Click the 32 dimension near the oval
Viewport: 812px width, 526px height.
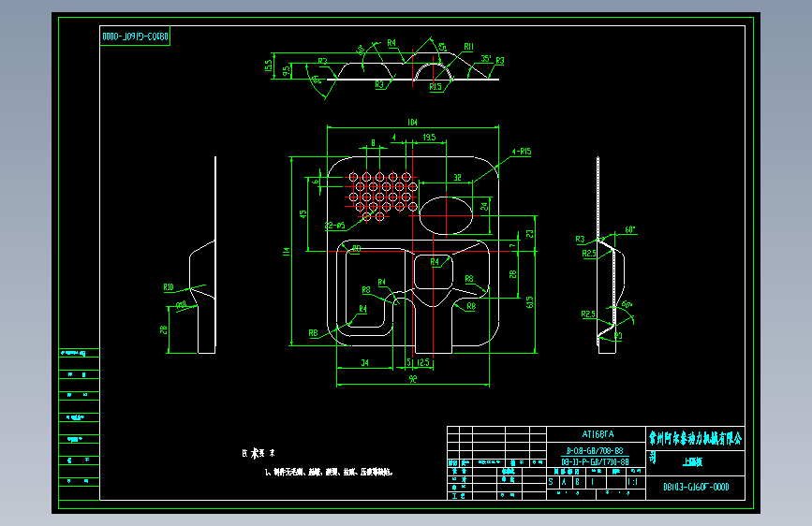tap(457, 178)
